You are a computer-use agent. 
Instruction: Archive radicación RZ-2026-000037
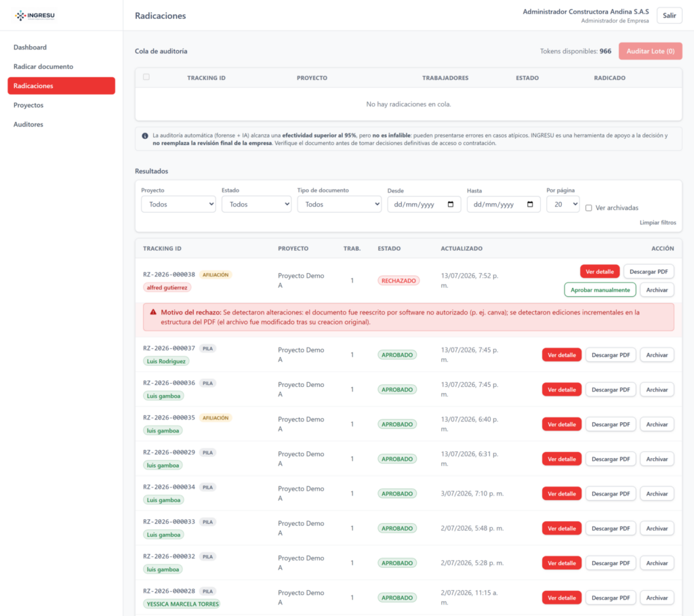[657, 355]
